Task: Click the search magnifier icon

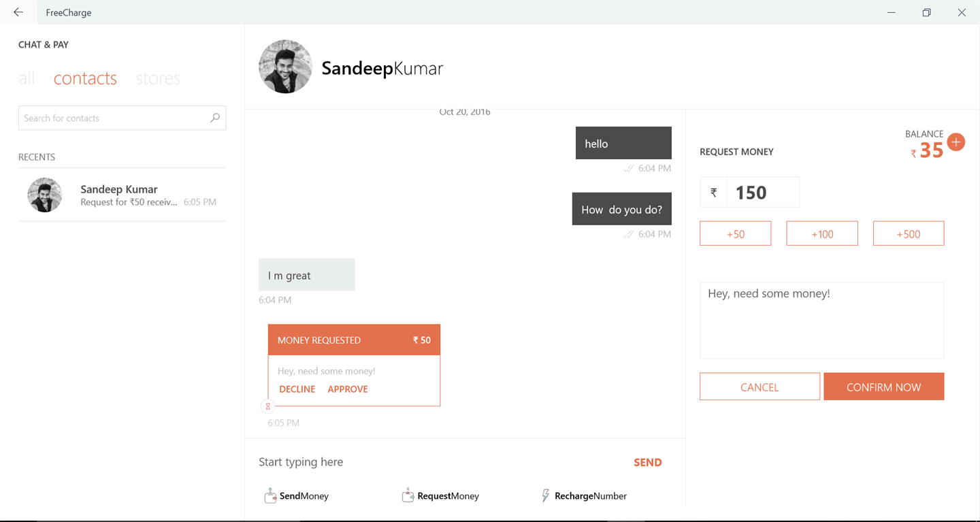Action: [x=215, y=118]
